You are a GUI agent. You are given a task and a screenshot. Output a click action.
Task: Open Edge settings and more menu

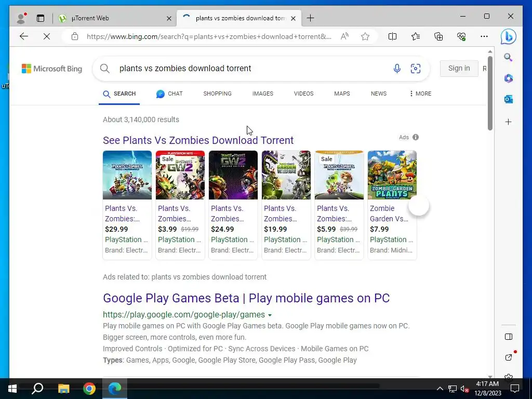484,36
